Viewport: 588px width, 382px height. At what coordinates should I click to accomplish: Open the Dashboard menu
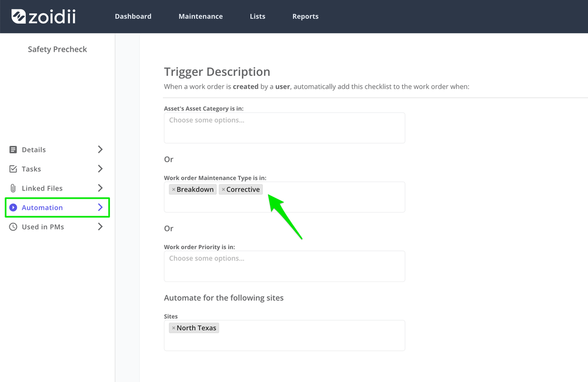(x=133, y=16)
